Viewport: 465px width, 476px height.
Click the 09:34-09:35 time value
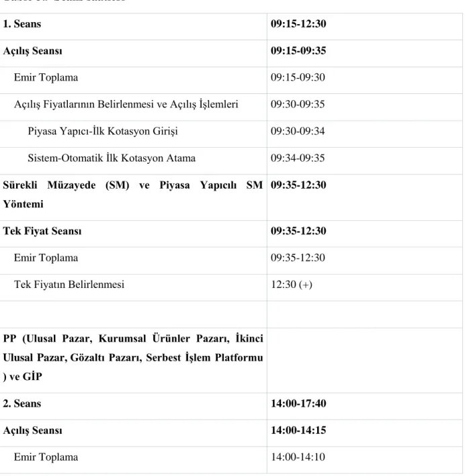tap(298, 158)
